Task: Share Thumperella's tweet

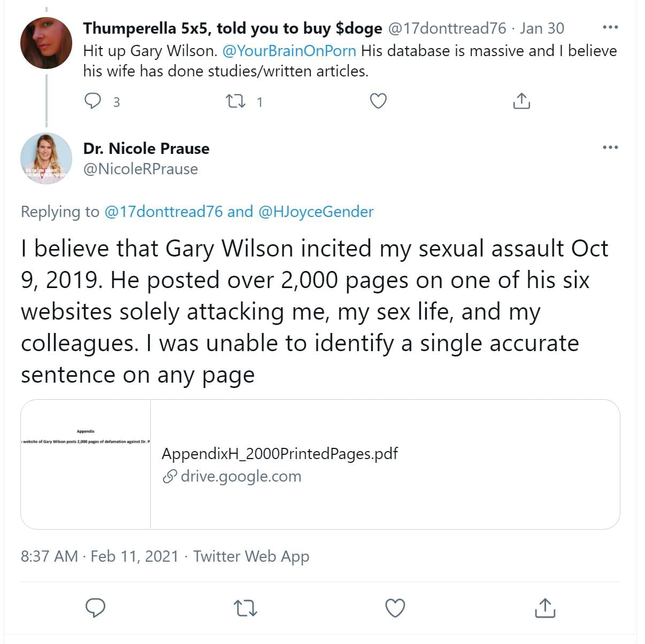Action: coord(521,101)
